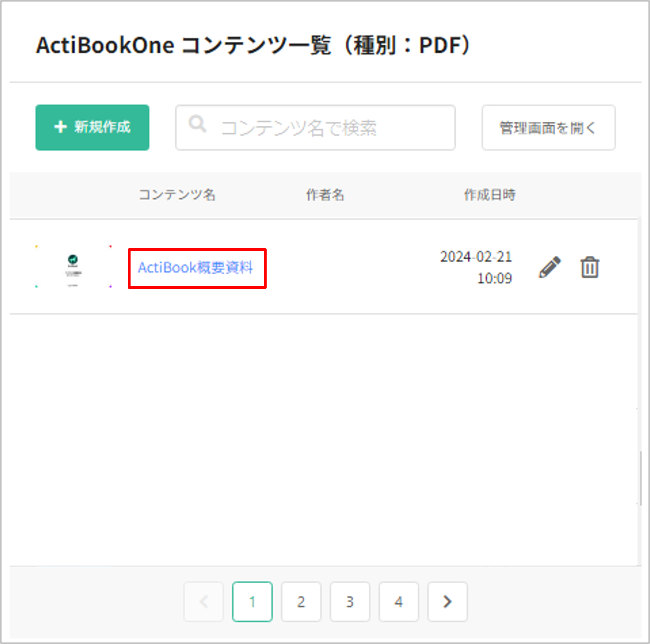Click the 2024-02-21 10:09 date cell
The height and width of the screenshot is (644, 650).
(x=476, y=267)
